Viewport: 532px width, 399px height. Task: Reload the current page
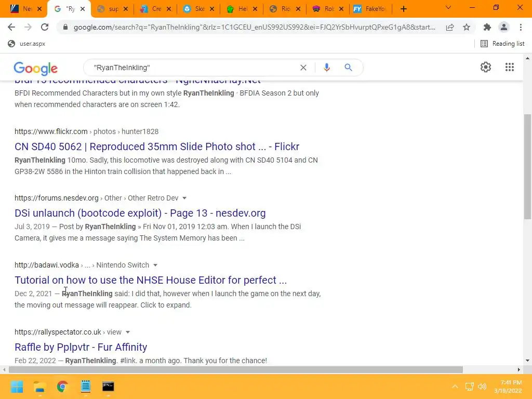click(45, 27)
